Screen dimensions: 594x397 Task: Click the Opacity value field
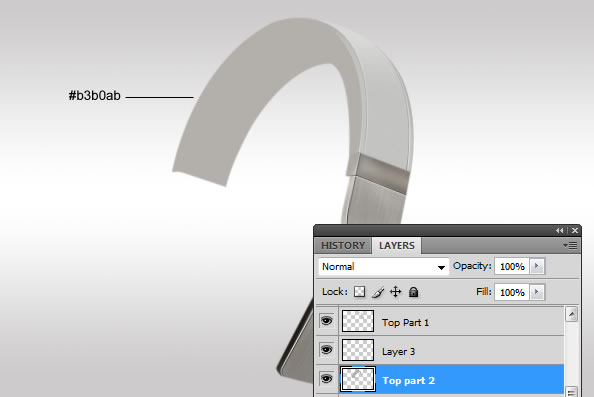pos(512,266)
